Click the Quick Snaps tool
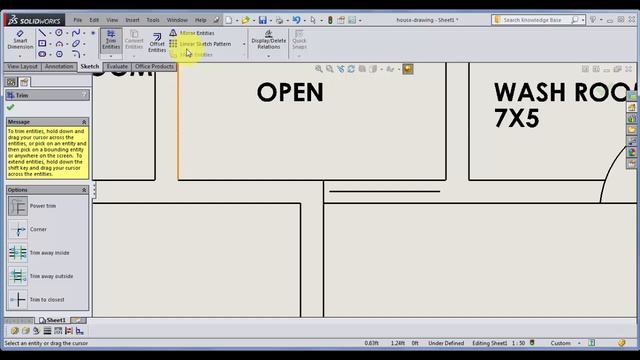 point(299,40)
